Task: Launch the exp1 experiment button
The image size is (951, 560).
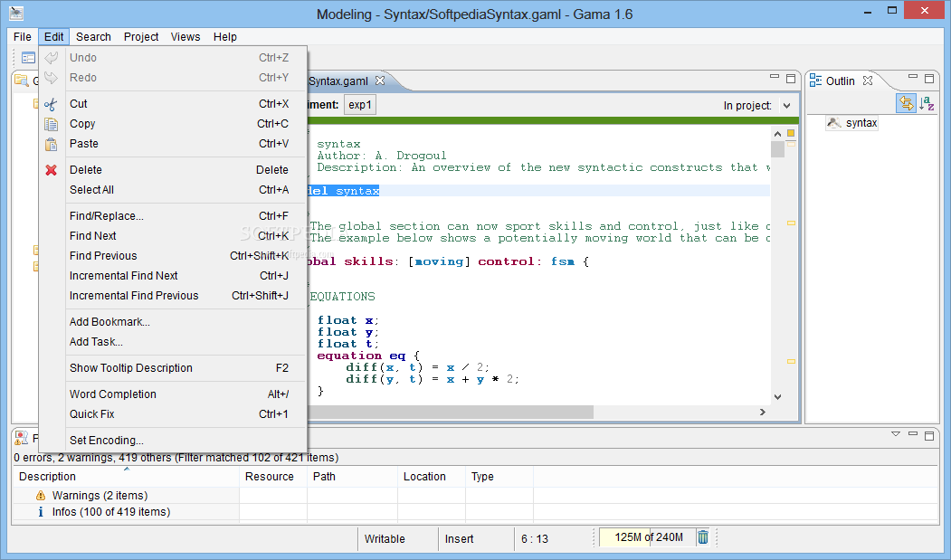Action: pos(359,105)
